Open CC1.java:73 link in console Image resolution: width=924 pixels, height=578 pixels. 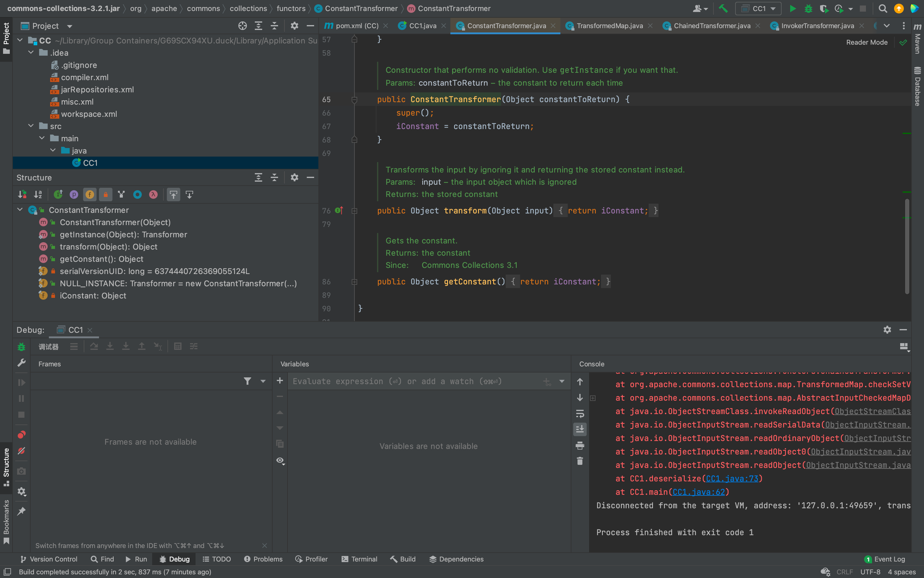click(x=732, y=479)
